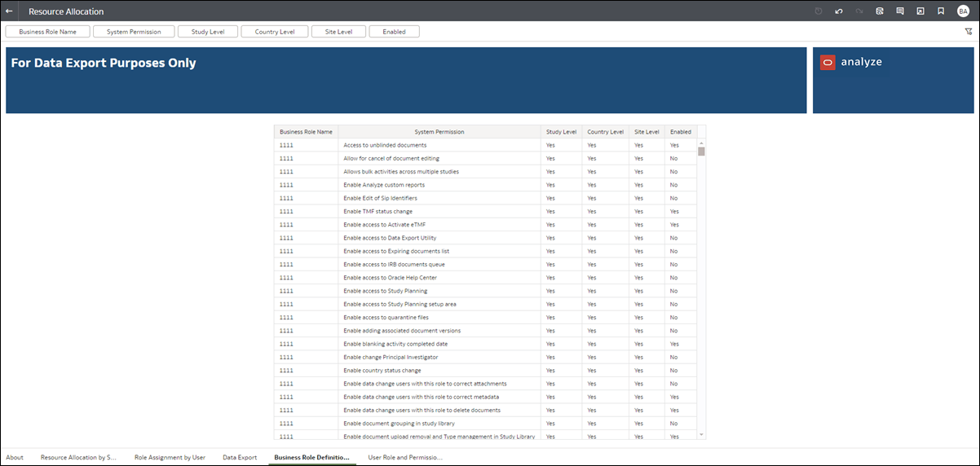
Task: Refresh data using the database icon
Action: click(x=880, y=11)
